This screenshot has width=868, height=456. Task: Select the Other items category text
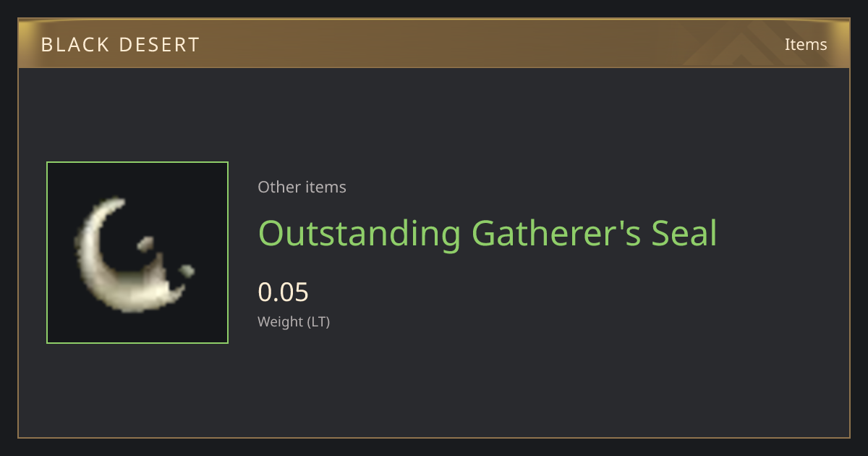[302, 187]
